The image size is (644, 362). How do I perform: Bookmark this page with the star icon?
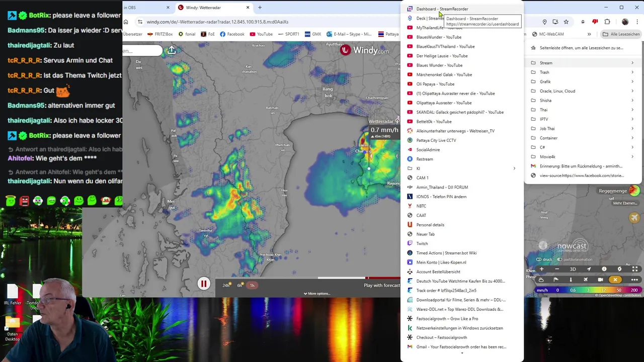tap(566, 22)
